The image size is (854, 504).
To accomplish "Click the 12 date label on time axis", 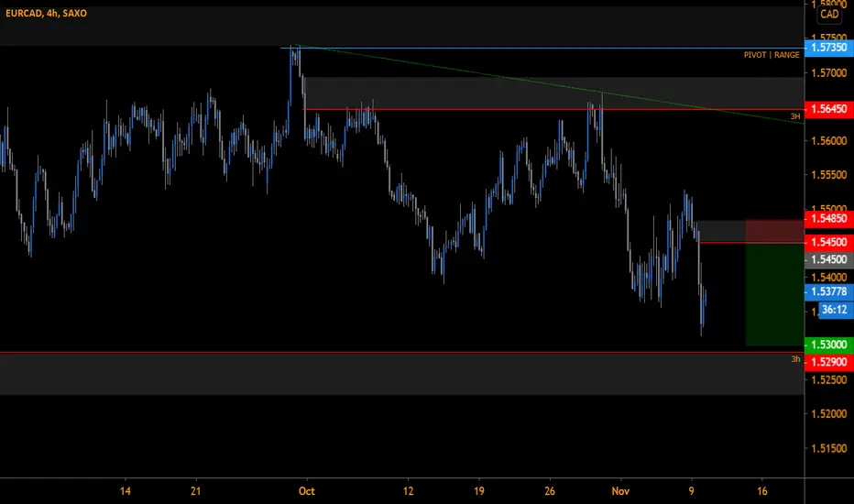I will (408, 491).
